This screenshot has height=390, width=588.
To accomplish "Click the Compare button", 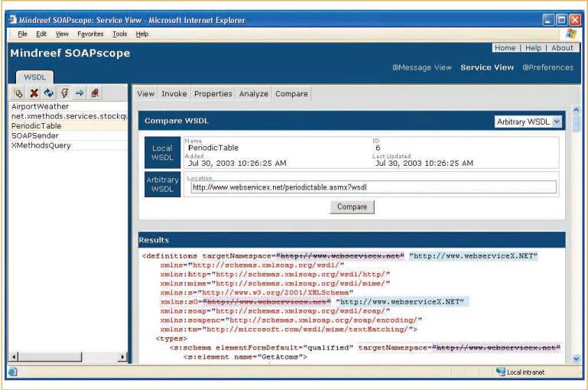I will pos(352,207).
